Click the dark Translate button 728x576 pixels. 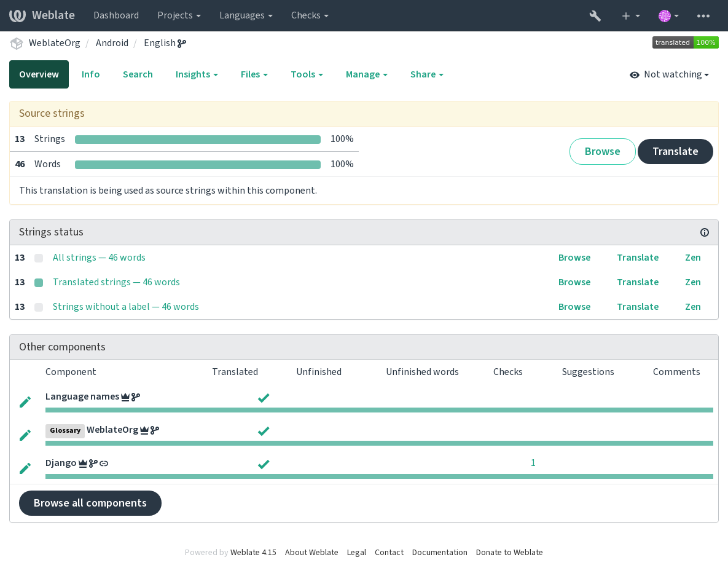675,151
